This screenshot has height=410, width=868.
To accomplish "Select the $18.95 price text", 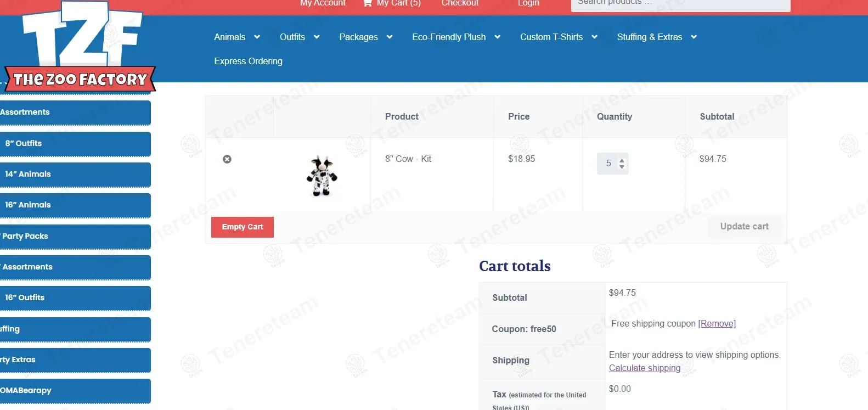I will pyautogui.click(x=521, y=159).
